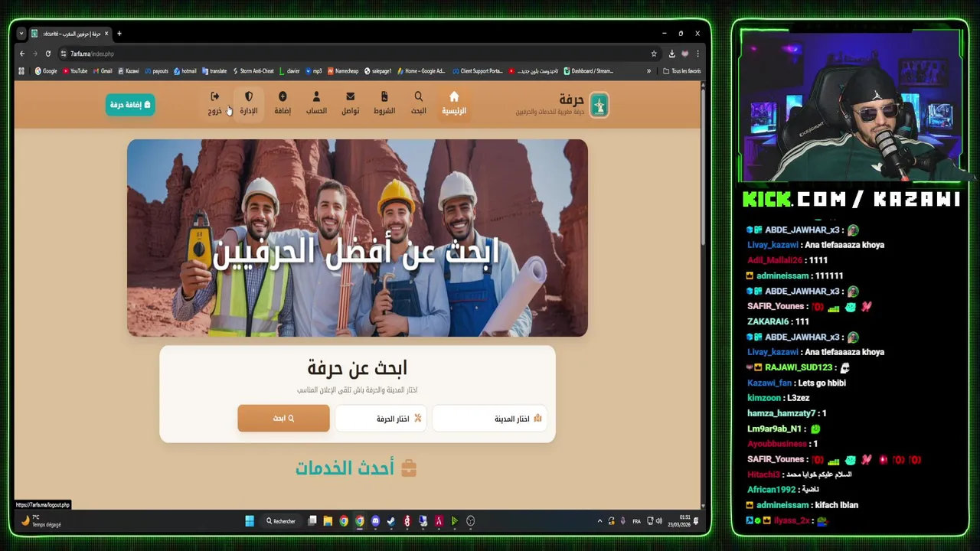Open the translate bookmark
The image size is (980, 551).
click(214, 71)
